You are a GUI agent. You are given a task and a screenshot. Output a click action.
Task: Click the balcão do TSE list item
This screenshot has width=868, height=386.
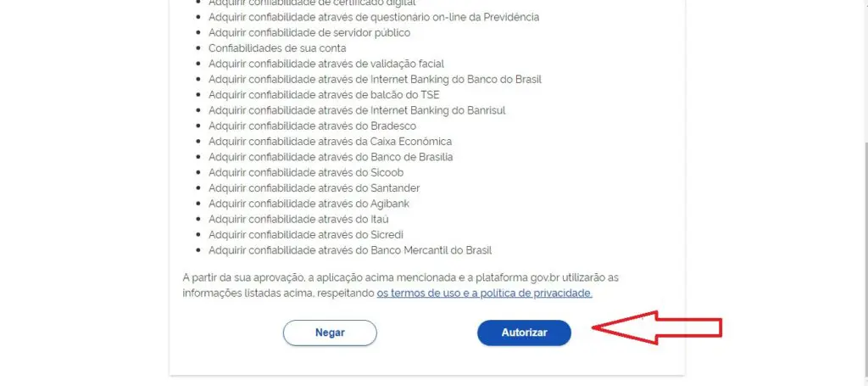[324, 94]
